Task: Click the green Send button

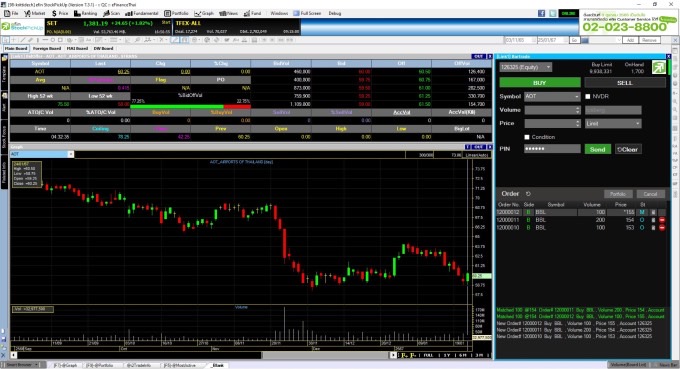Action: click(x=598, y=149)
